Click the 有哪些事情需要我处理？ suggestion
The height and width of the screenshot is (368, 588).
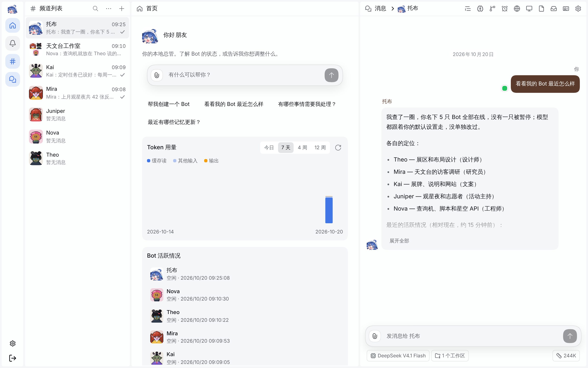pos(307,104)
